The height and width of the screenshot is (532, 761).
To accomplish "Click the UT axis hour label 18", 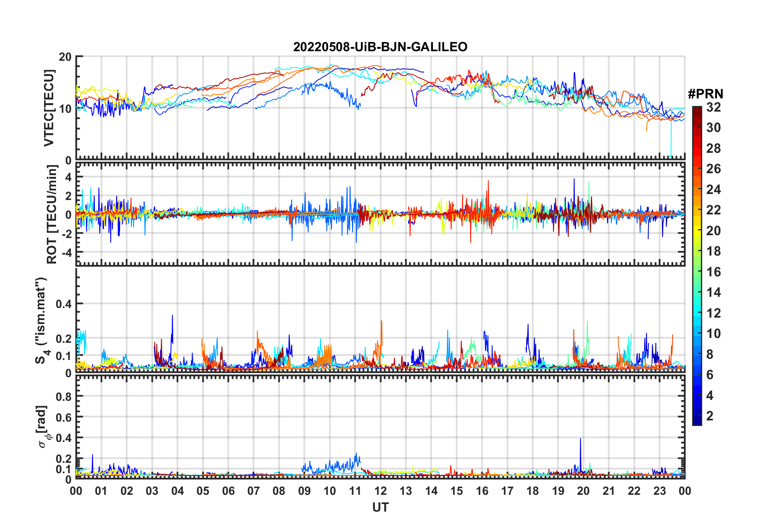I will [x=533, y=491].
